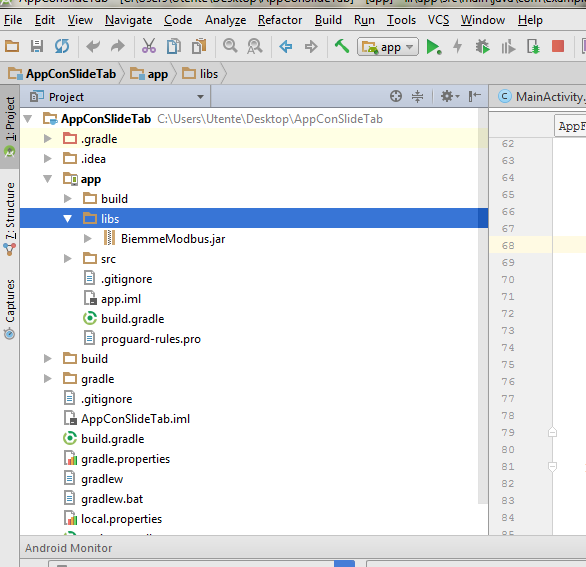586x567 pixels.
Task: Run the app with green play icon
Action: click(434, 47)
